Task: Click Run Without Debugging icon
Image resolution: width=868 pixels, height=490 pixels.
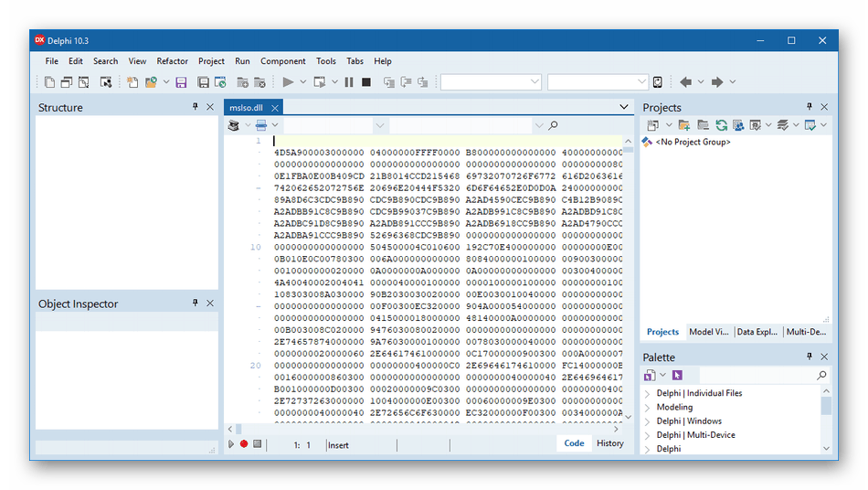Action: point(320,82)
